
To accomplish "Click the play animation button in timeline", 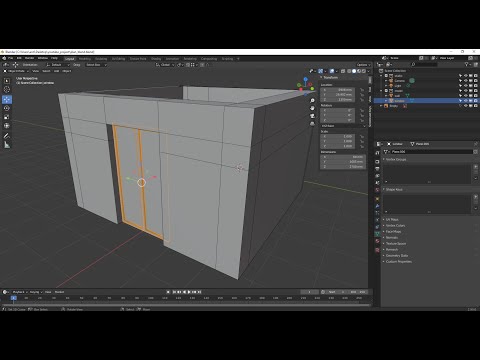I will (189, 292).
